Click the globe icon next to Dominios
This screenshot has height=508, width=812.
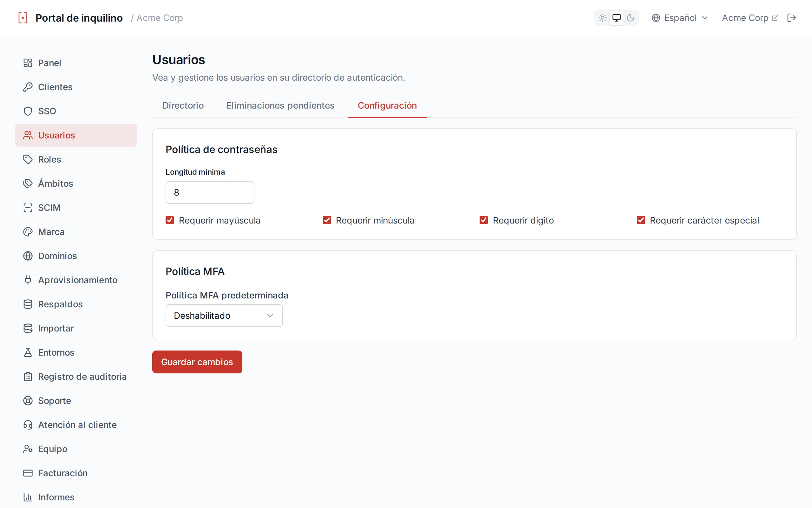coord(28,256)
